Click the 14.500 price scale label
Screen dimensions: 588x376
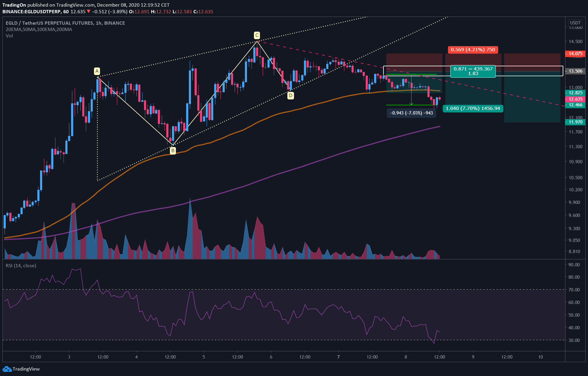(x=575, y=41)
